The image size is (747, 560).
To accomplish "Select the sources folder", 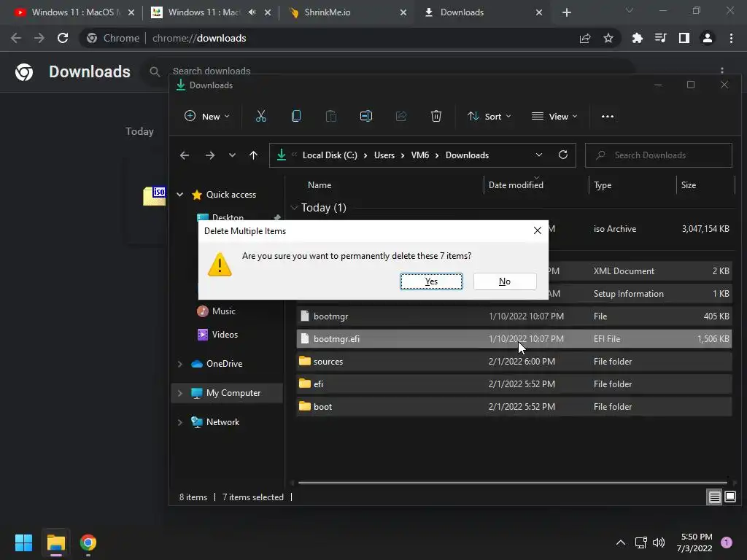I will 514,362.
